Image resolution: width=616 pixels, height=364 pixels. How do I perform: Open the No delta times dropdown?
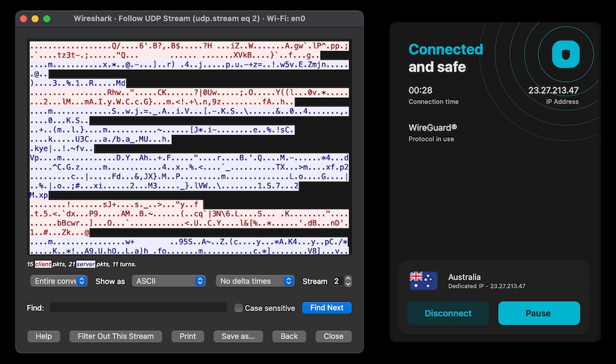pos(255,281)
